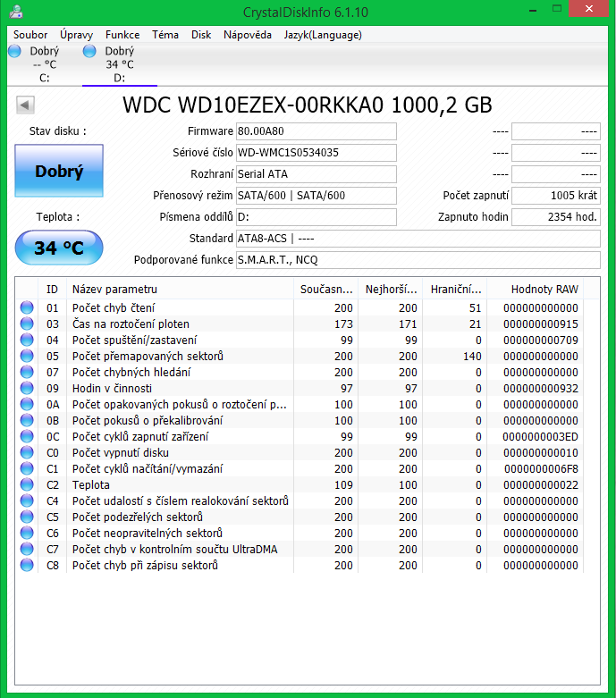Click status orb for row 01 Počet chyb čtení
616x698 pixels.
point(27,307)
